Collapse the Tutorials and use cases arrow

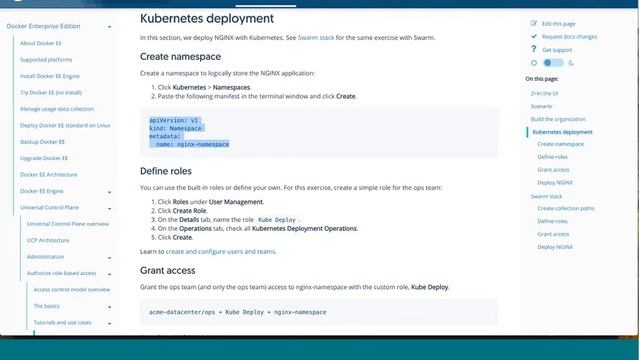[109, 323]
